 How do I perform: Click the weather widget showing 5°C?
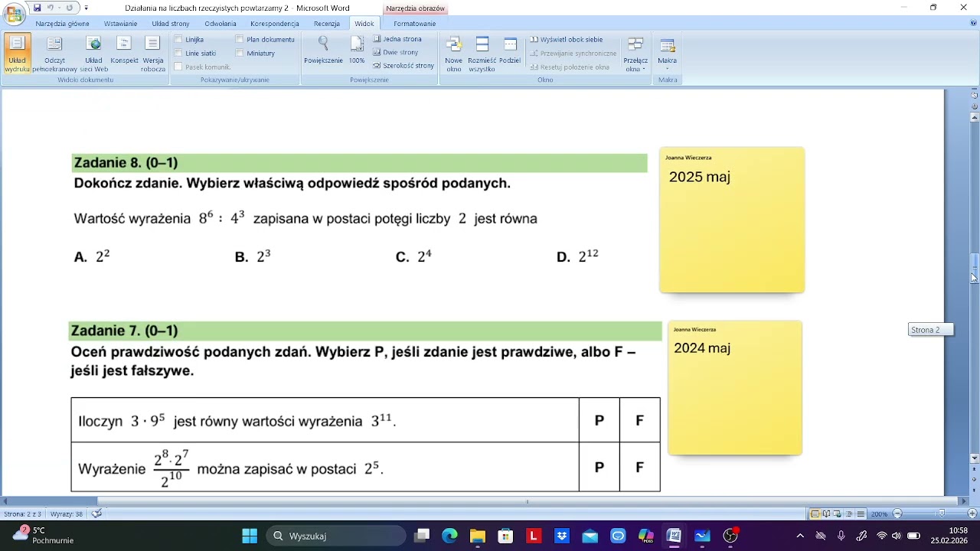coord(44,535)
